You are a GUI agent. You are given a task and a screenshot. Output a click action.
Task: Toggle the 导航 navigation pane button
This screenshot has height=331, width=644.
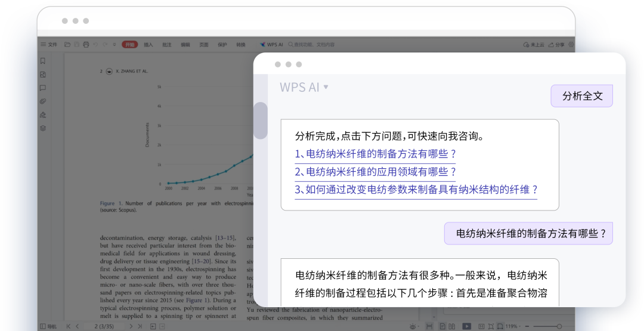(48, 326)
